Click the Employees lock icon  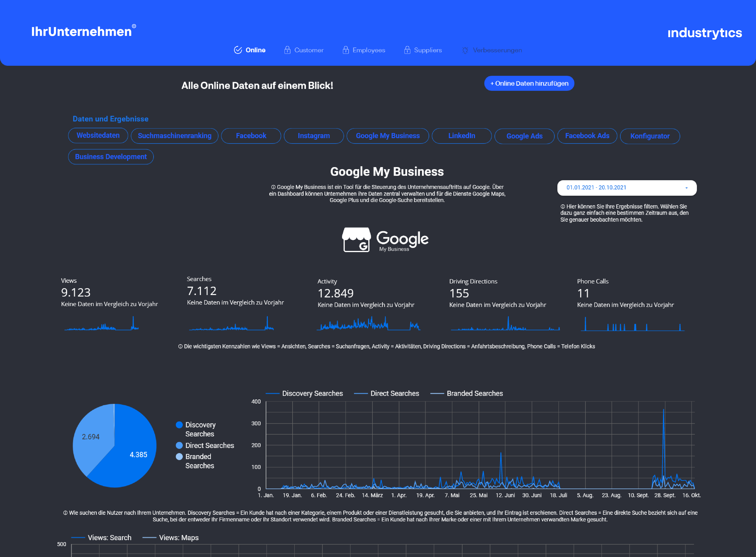click(345, 50)
